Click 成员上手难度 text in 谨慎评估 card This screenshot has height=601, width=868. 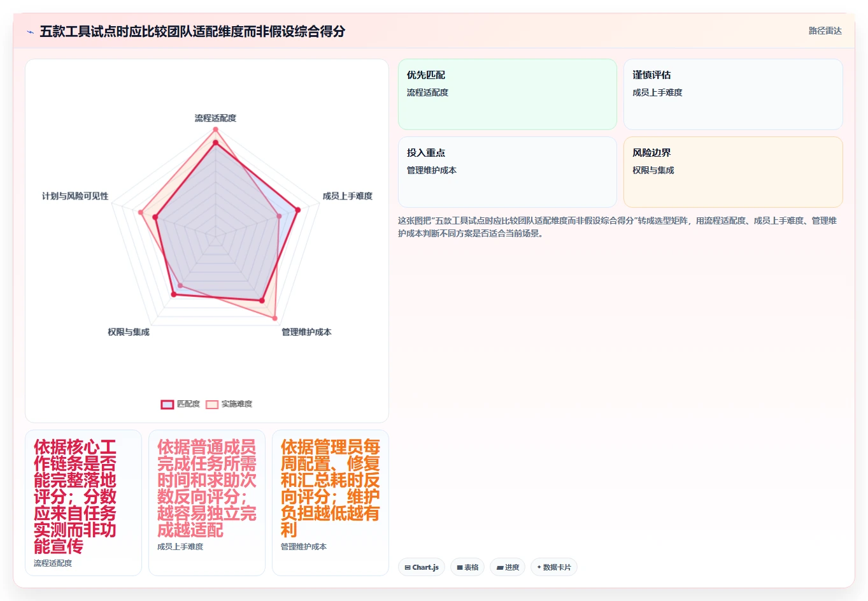657,92
